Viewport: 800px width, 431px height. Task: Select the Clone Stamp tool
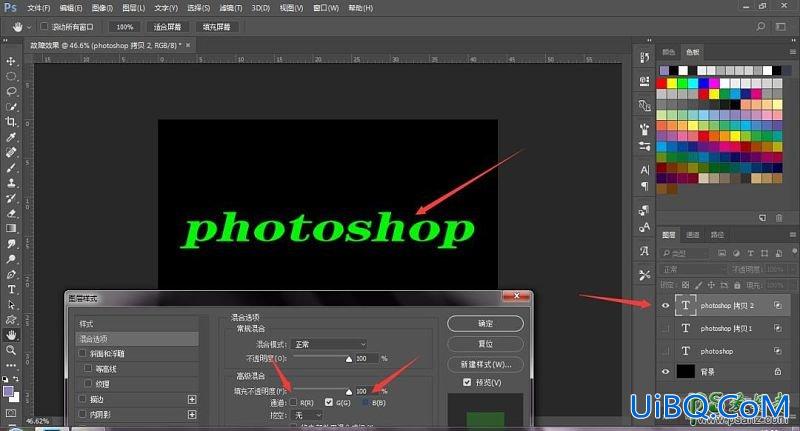[x=11, y=183]
